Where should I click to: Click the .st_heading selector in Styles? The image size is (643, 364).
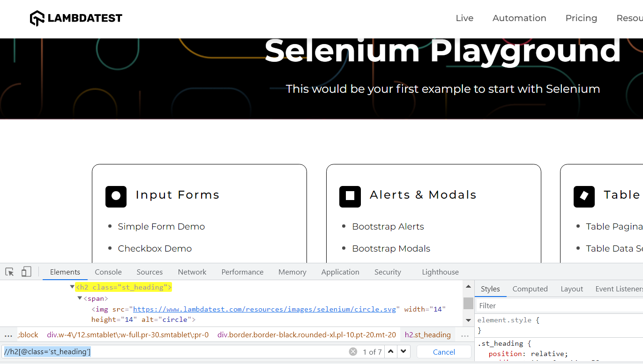click(500, 343)
